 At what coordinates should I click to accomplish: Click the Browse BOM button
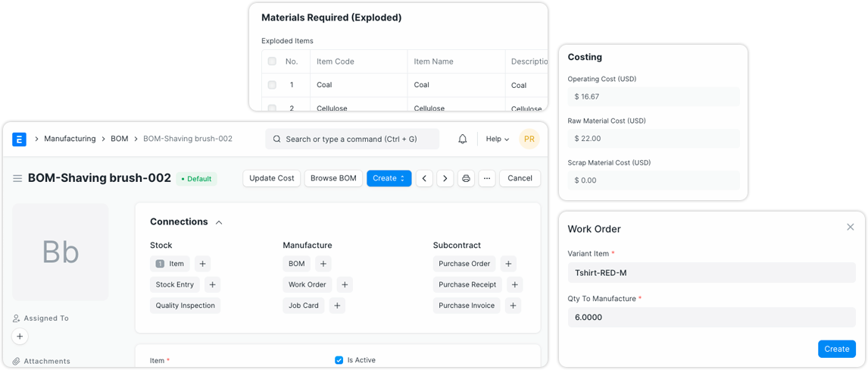333,178
